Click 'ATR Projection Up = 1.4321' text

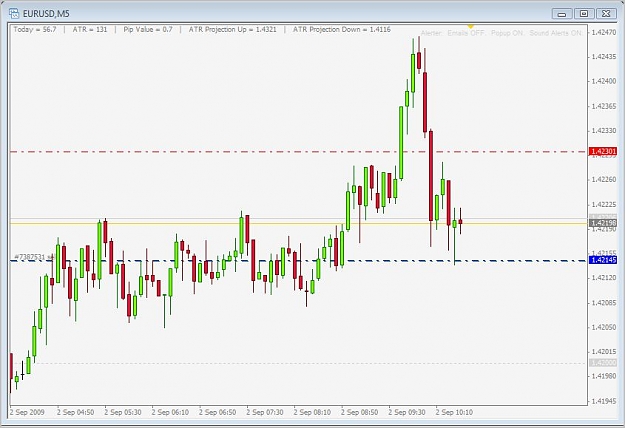pos(232,29)
